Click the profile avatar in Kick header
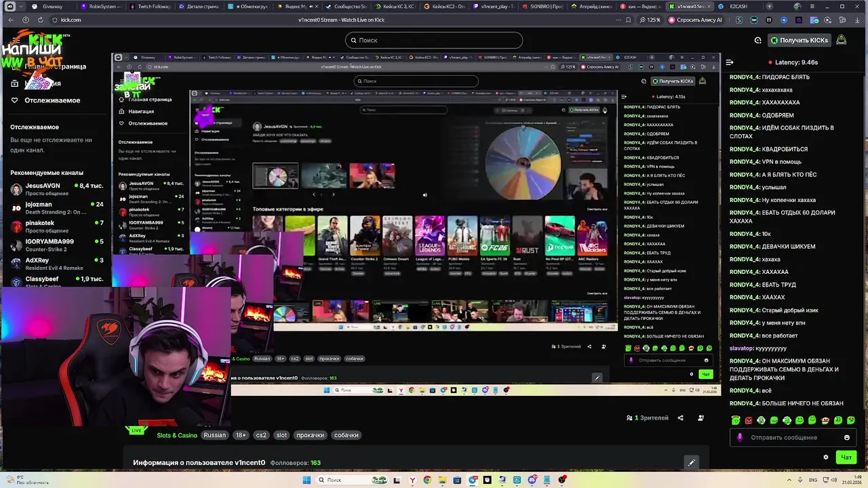This screenshot has width=868, height=488. pos(841,40)
